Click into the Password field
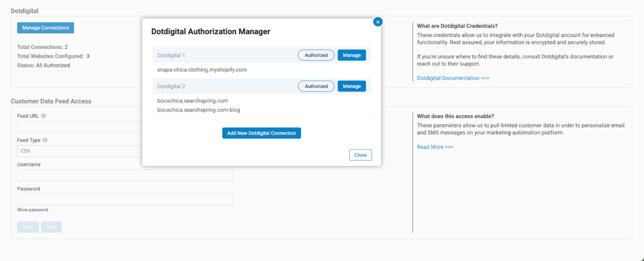 click(x=125, y=200)
